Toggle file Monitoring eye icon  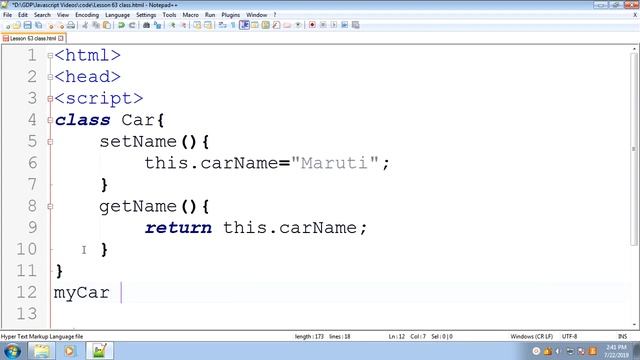click(298, 25)
